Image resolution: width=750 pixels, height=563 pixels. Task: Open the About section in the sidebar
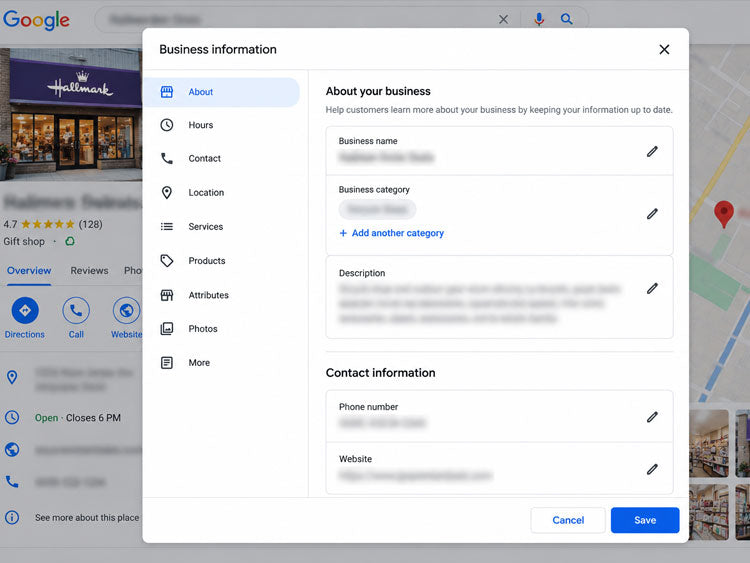point(221,92)
